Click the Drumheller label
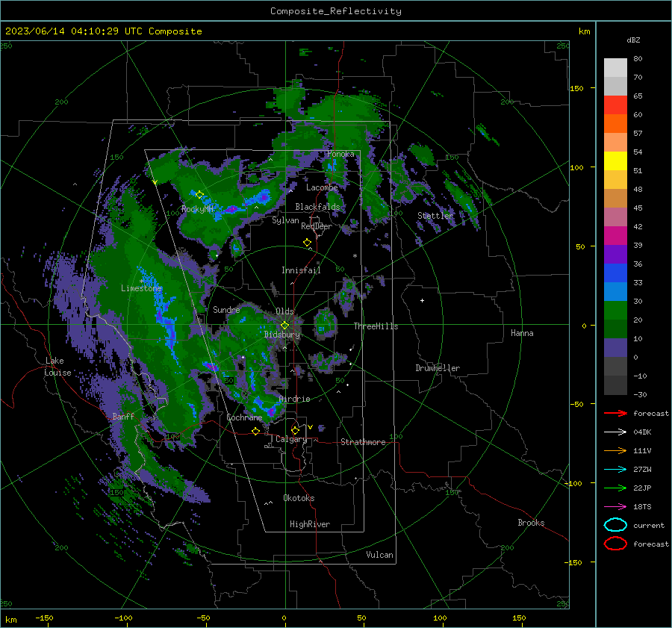 (x=438, y=368)
